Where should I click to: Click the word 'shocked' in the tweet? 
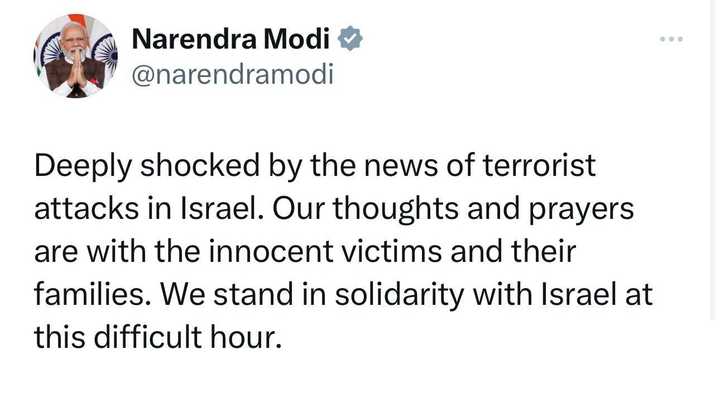[200, 165]
